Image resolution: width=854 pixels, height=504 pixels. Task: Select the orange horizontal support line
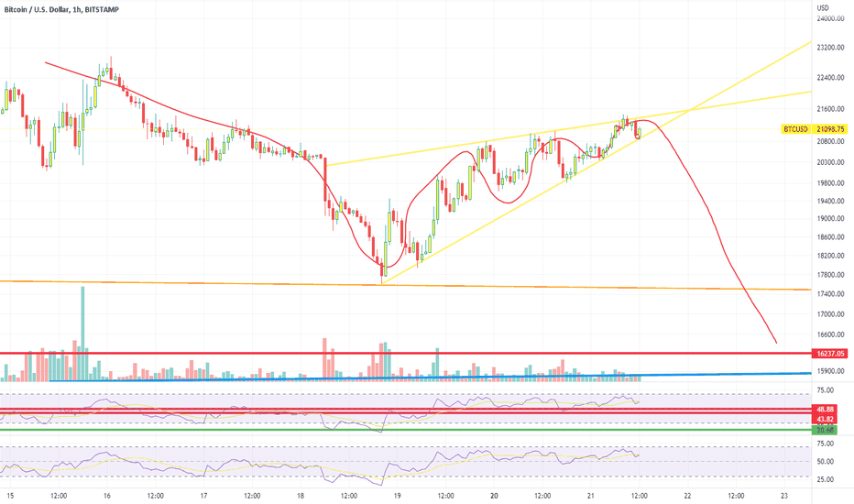coord(406,285)
